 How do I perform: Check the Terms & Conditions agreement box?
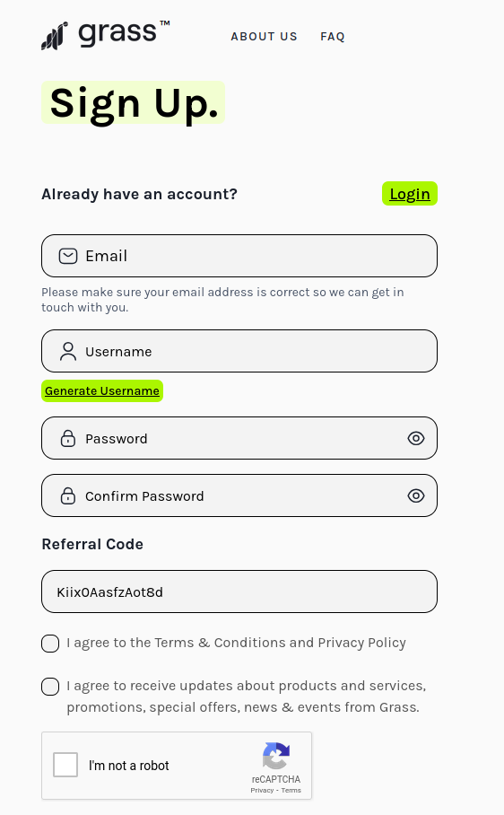pyautogui.click(x=50, y=644)
